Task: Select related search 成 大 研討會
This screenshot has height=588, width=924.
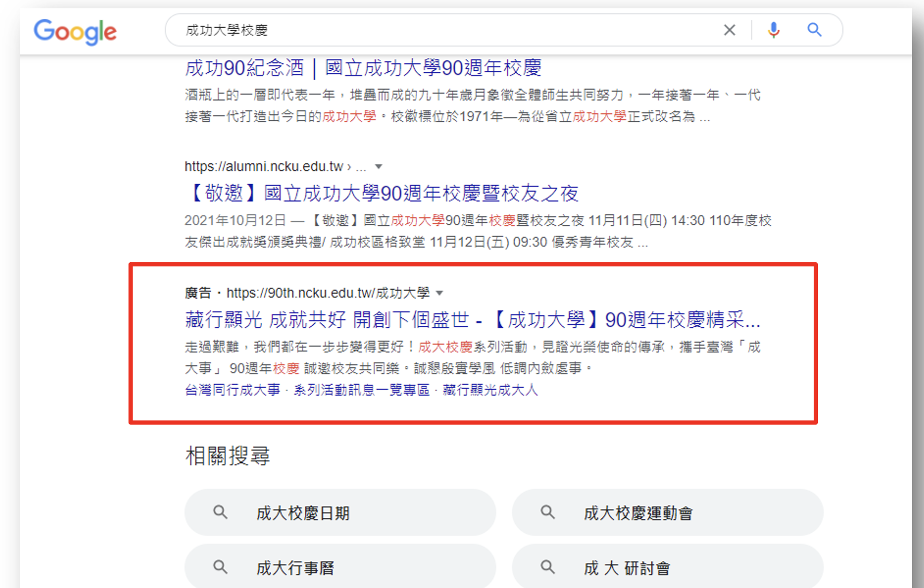Action: tap(668, 567)
